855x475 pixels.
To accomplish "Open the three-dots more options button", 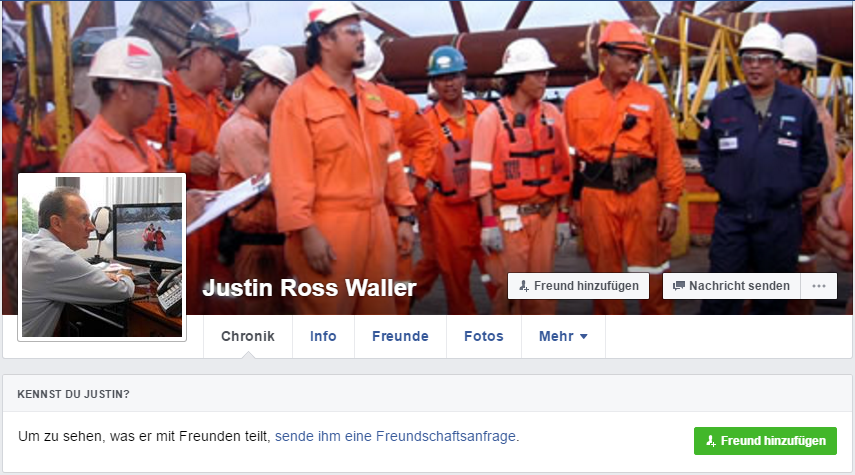I will point(818,286).
